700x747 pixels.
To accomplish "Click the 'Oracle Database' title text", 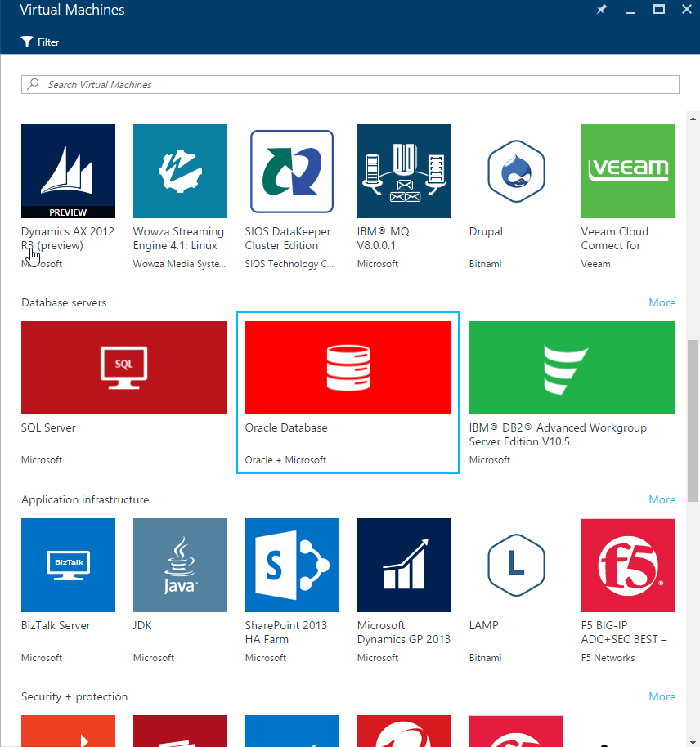I will tap(286, 427).
